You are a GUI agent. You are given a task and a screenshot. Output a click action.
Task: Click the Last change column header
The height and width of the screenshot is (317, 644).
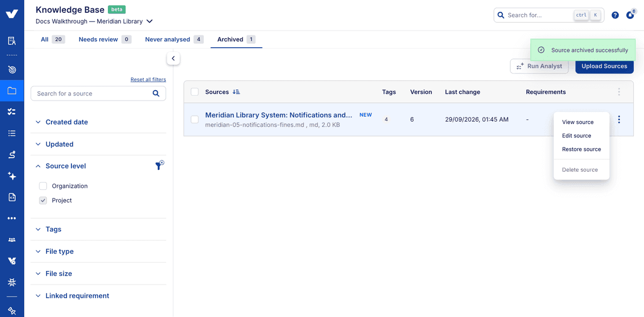463,92
